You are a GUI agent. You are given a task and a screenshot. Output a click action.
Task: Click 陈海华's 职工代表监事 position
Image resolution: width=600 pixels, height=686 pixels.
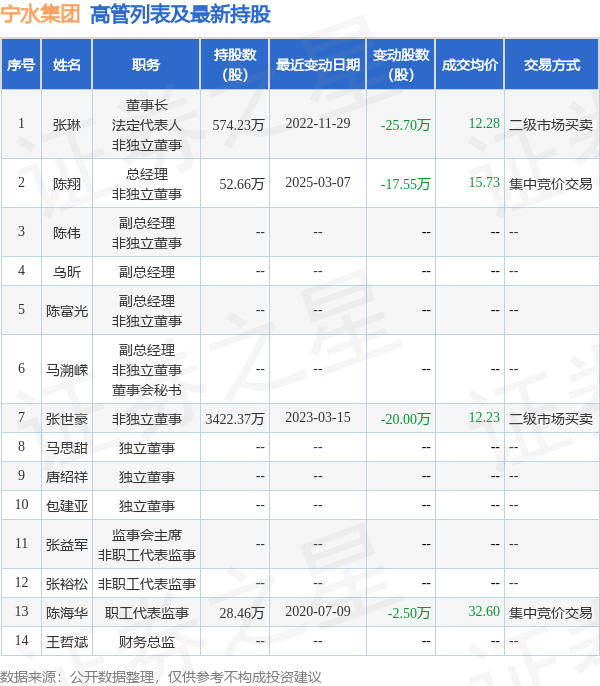tap(147, 613)
